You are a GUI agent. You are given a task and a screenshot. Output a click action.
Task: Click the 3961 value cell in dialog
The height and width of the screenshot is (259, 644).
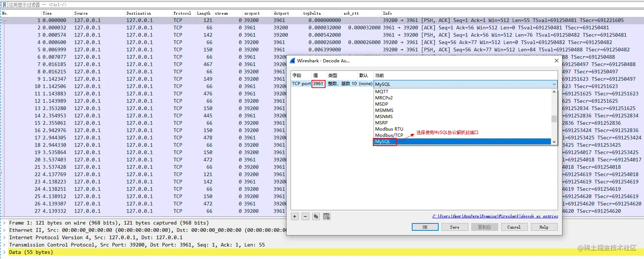318,84
